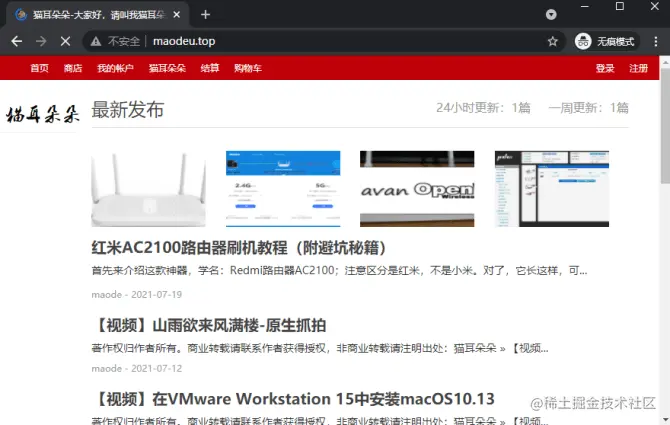The width and height of the screenshot is (670, 425).
Task: Maximize the Chrome window
Action: tap(620, 6)
